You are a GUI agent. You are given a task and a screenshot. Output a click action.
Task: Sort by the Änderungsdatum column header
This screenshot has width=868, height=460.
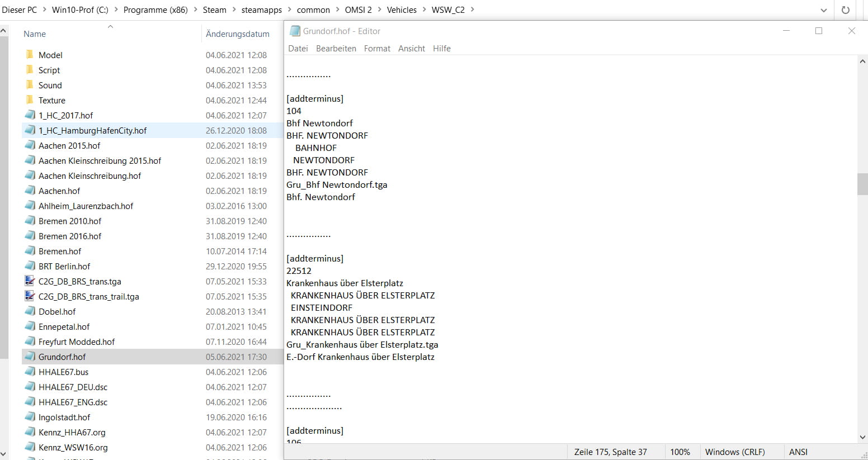237,34
